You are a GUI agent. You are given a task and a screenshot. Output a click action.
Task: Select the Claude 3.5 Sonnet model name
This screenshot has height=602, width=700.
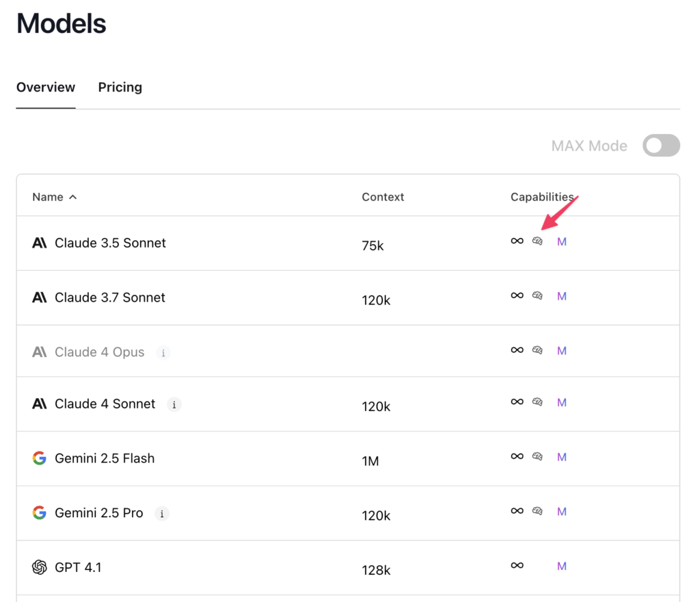[110, 243]
